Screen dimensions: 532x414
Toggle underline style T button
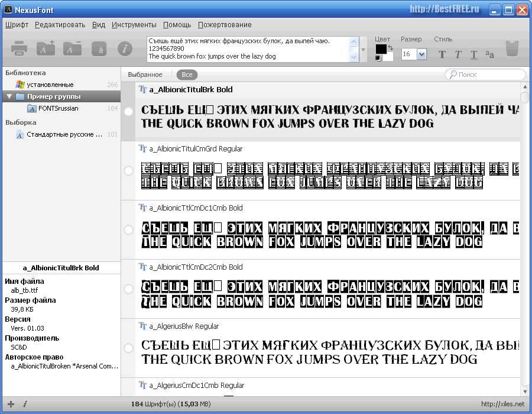tap(474, 54)
